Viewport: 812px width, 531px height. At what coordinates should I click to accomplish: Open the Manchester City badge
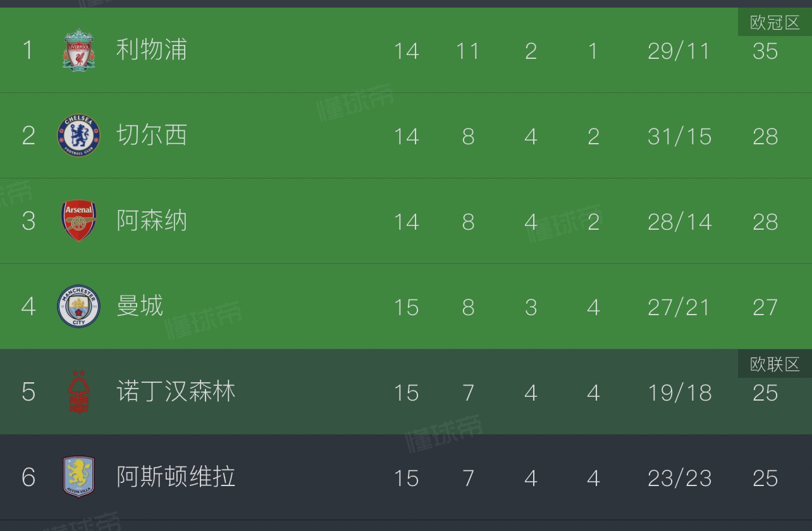click(79, 306)
